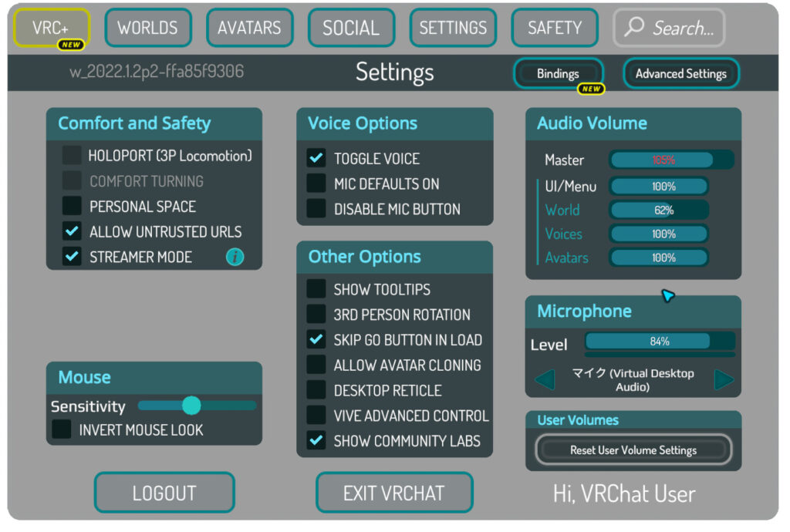Check Disable Mic Button option

pyautogui.click(x=316, y=209)
